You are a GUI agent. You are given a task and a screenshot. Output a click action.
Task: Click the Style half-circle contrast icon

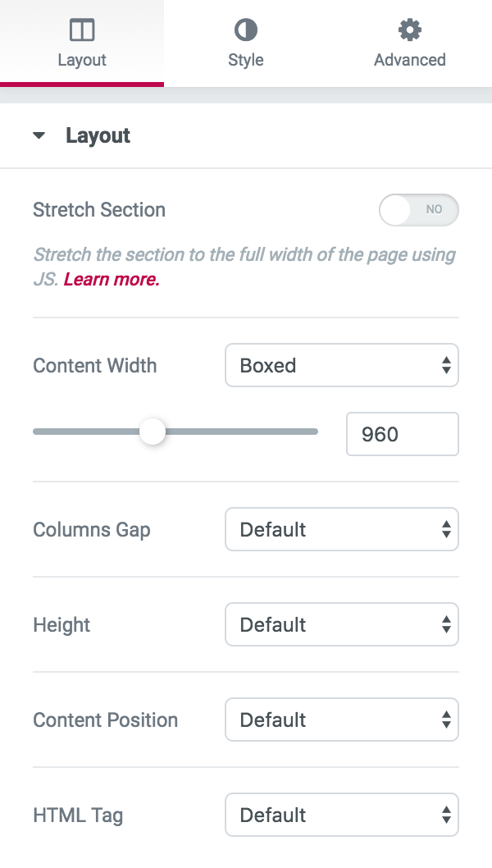coord(245,31)
